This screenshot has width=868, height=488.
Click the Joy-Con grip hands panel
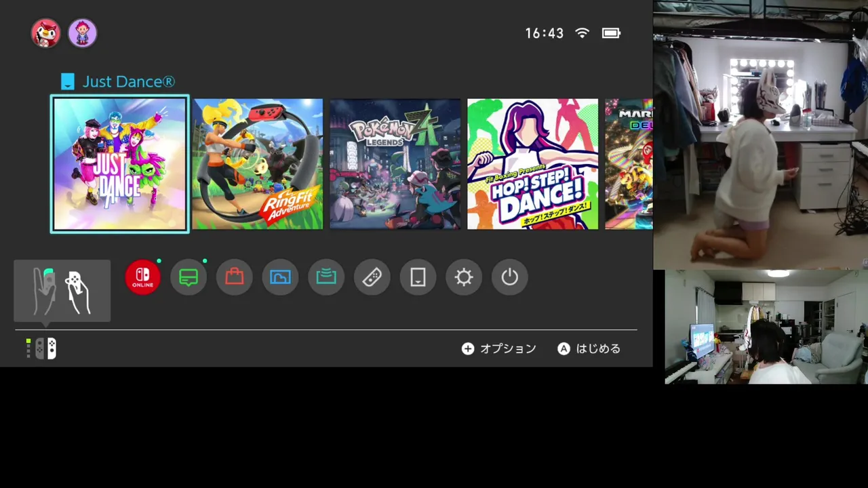coord(62,291)
